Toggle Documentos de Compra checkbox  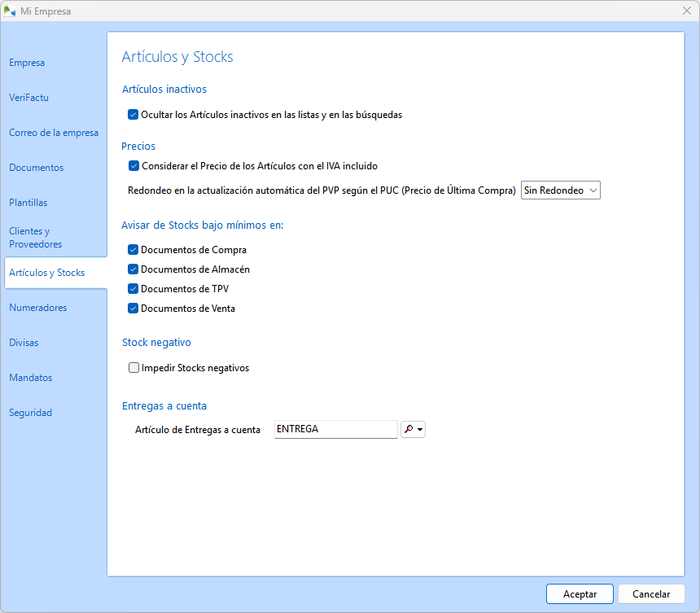coord(133,250)
